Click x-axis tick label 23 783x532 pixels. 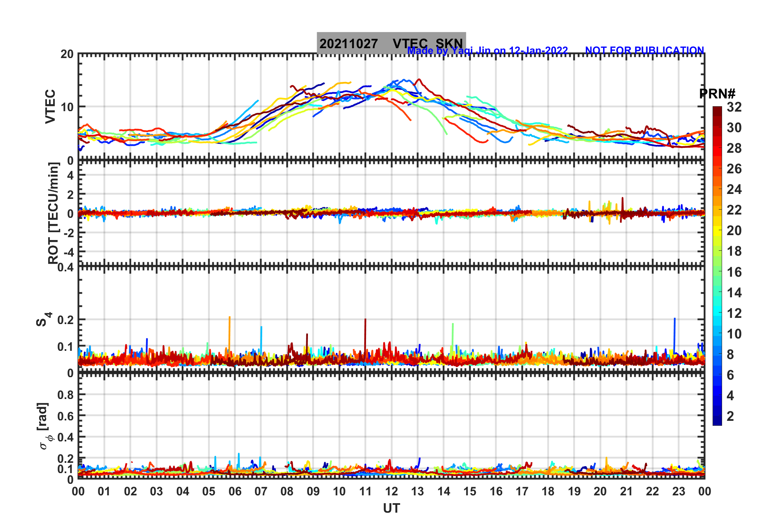click(678, 491)
